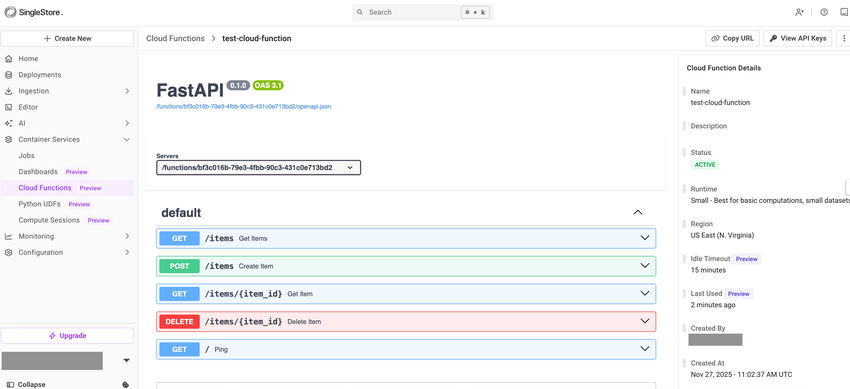
Task: Expand the GET /items Get Items chevron
Action: coord(645,238)
